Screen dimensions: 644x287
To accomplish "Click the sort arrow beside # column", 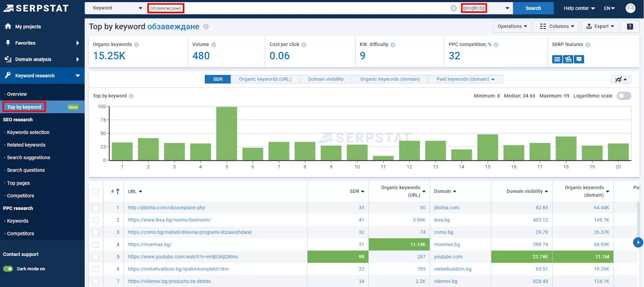I will coord(118,191).
